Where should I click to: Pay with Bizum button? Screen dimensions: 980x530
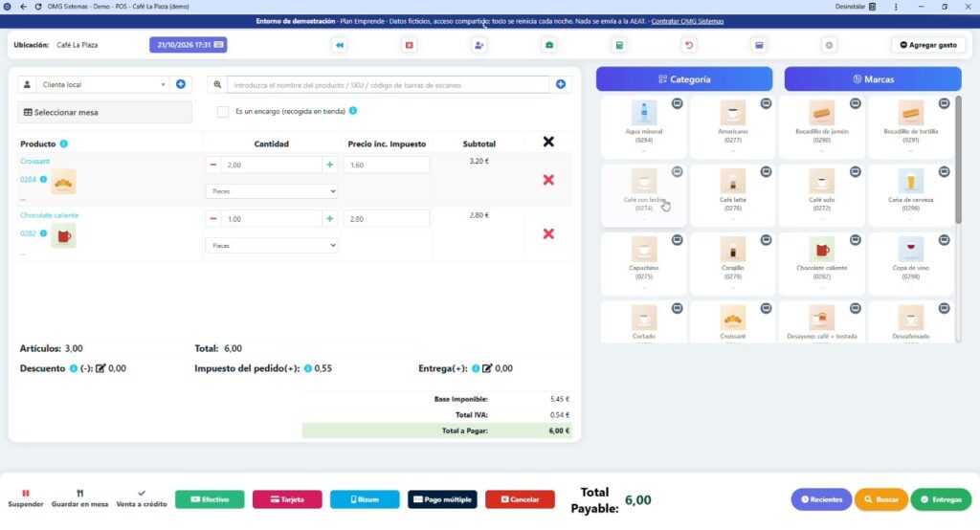(365, 499)
